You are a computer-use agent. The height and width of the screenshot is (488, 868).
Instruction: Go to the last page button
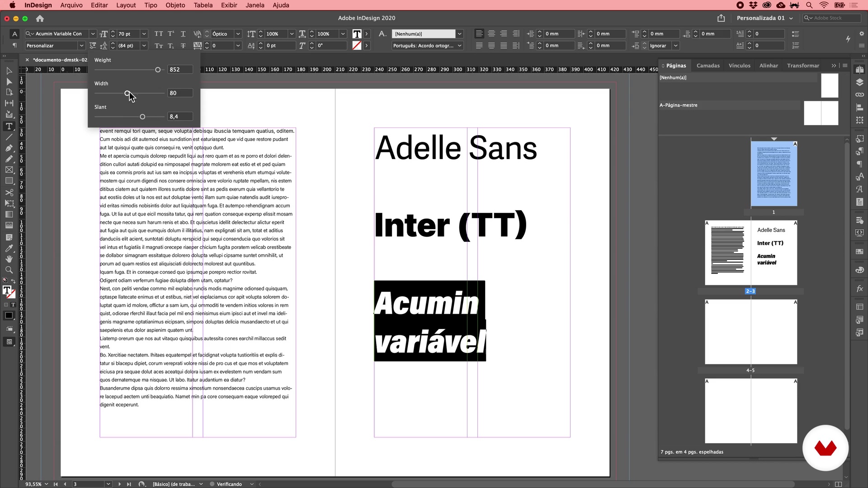click(x=129, y=484)
